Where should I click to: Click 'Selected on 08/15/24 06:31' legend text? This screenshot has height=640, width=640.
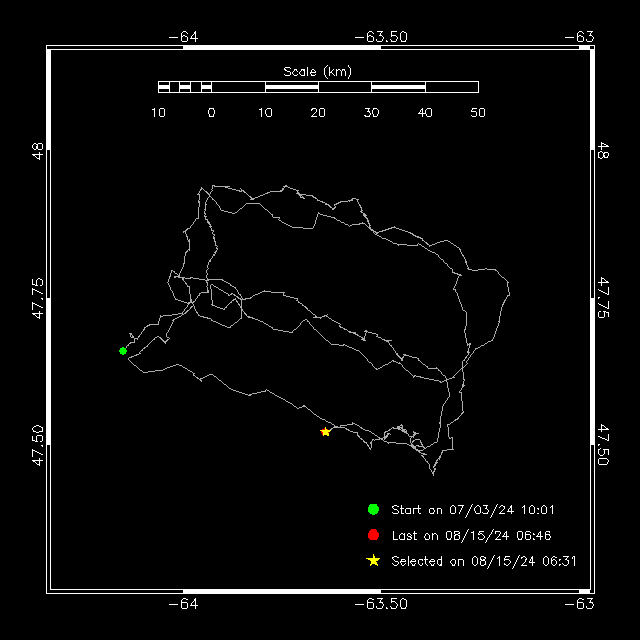click(x=484, y=561)
